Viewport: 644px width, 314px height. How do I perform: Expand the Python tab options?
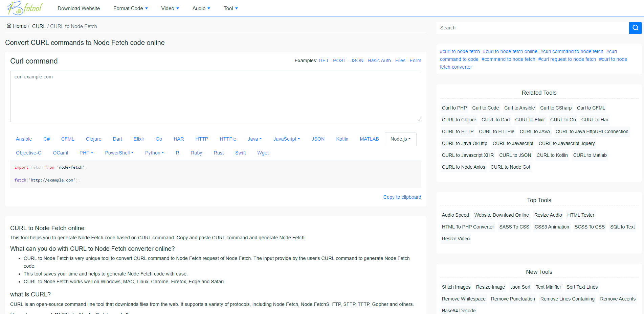coord(154,153)
